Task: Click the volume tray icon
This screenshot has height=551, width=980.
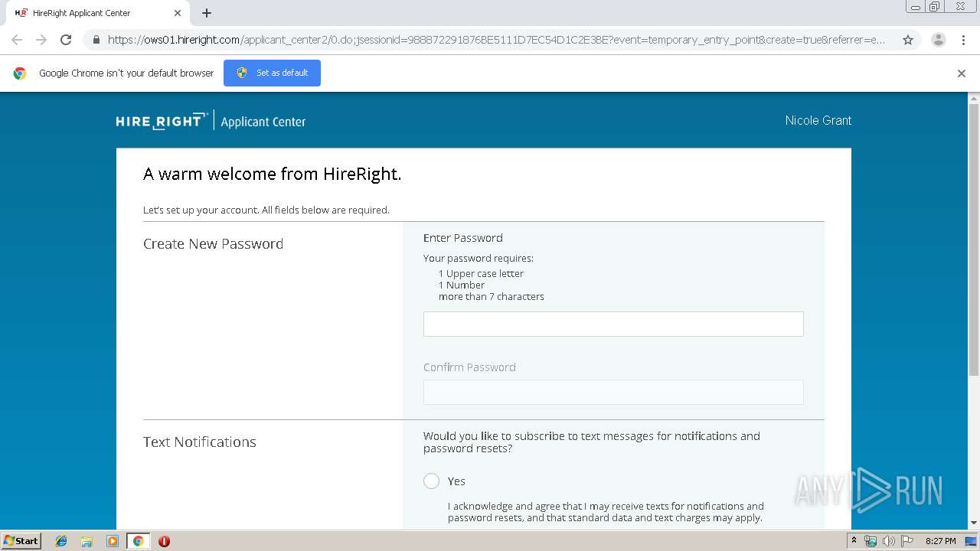Action: coord(888,541)
